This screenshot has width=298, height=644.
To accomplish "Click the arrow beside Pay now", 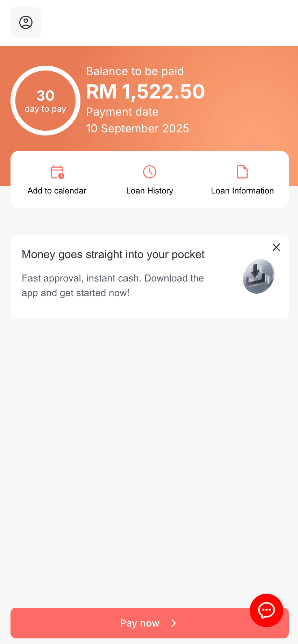I will pos(173,623).
